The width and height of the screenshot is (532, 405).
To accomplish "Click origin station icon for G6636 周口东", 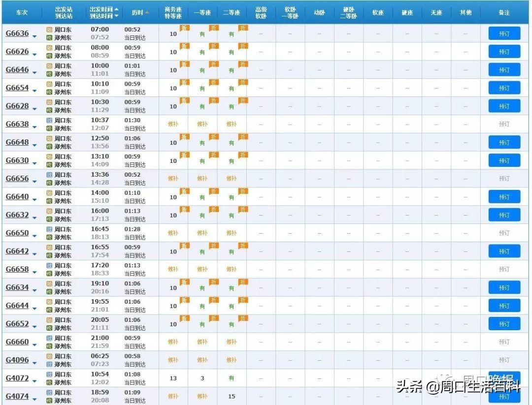I will click(x=49, y=30).
